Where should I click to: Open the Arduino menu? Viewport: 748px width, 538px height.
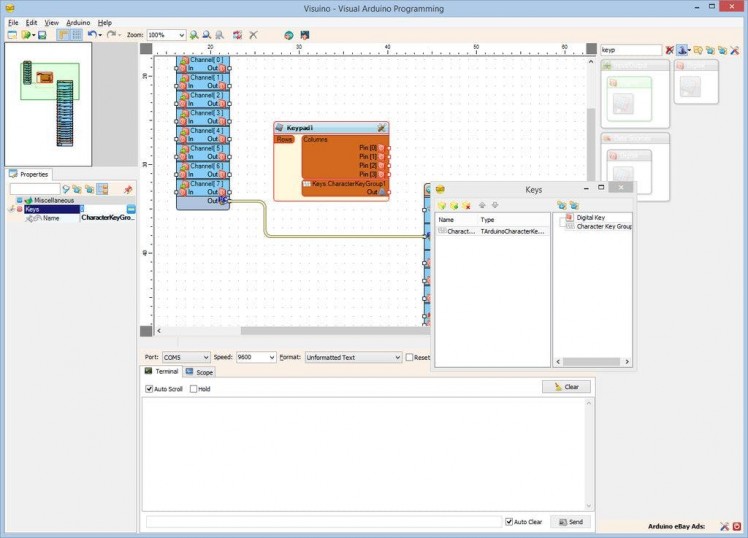coord(78,22)
